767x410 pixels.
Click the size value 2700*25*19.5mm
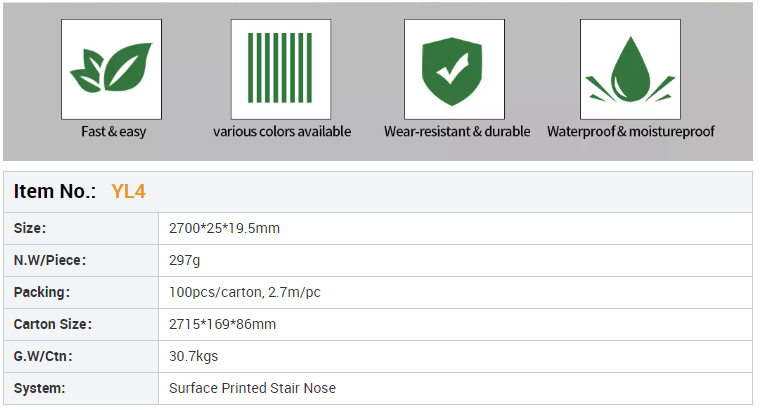click(x=225, y=228)
